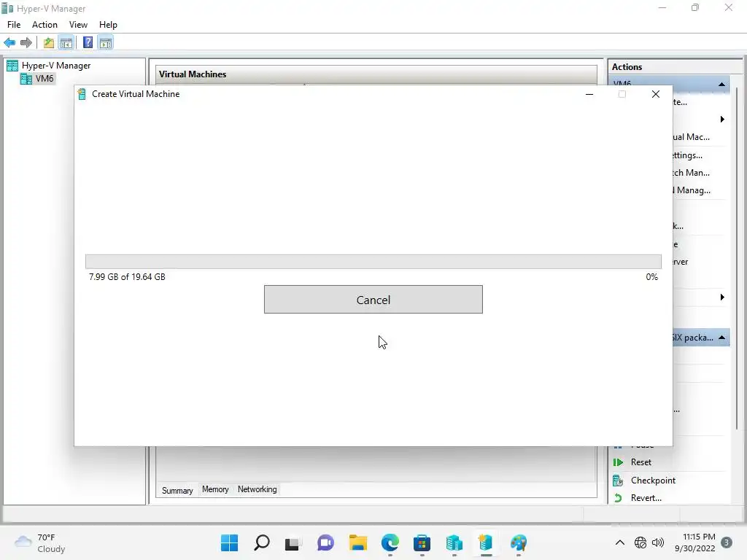
Task: Collapse the lower Actions section header
Action: (721, 337)
